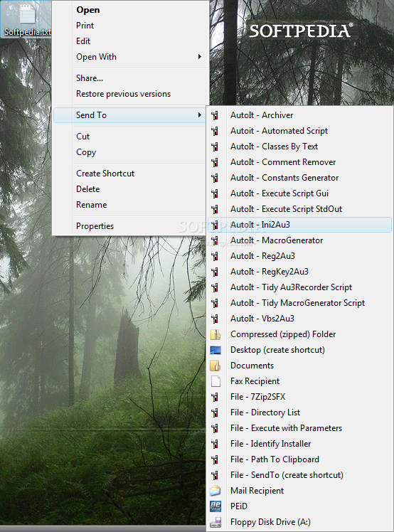Click the icon beside File - 7Zip2SFX
The height and width of the screenshot is (532, 394).
point(215,397)
